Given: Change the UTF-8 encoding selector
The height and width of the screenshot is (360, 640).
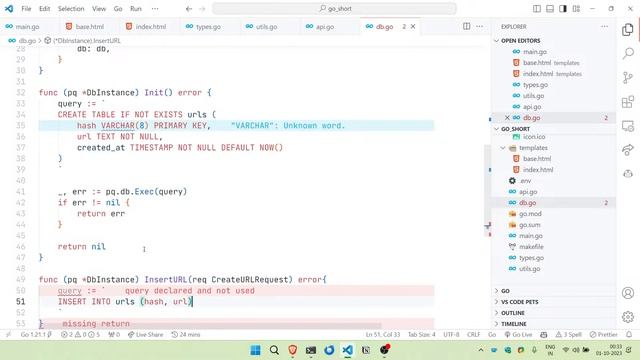Looking at the screenshot, I should pyautogui.click(x=451, y=334).
